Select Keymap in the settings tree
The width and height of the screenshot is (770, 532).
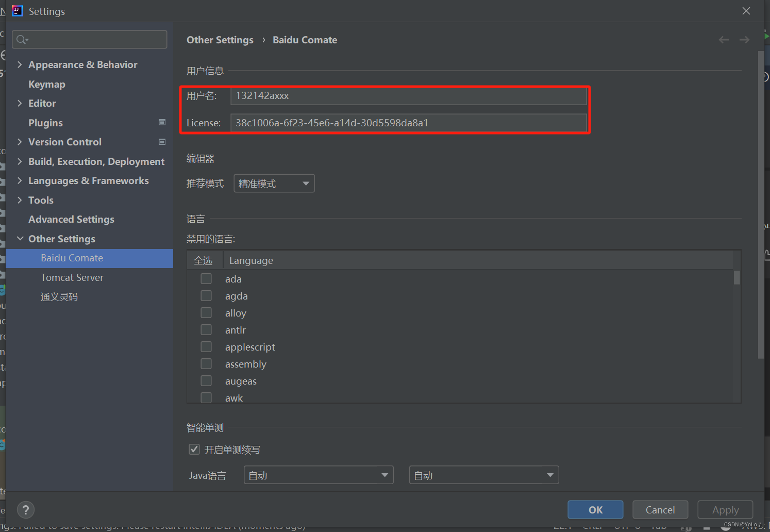47,84
